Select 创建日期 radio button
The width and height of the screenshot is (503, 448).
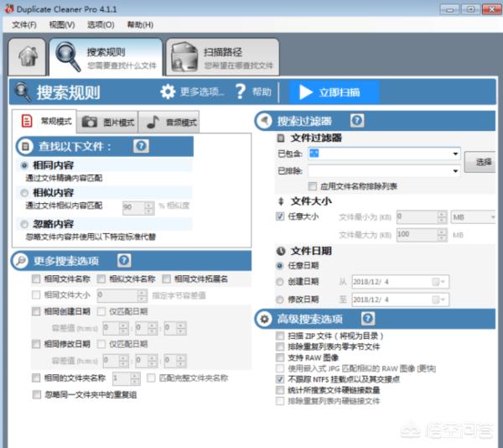coord(280,282)
